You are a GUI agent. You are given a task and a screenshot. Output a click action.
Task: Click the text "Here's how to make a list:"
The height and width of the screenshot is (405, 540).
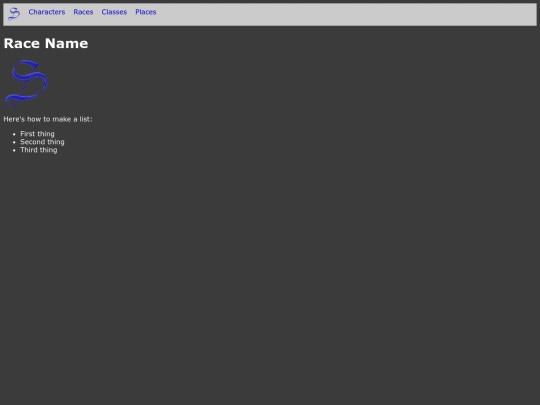[48, 119]
